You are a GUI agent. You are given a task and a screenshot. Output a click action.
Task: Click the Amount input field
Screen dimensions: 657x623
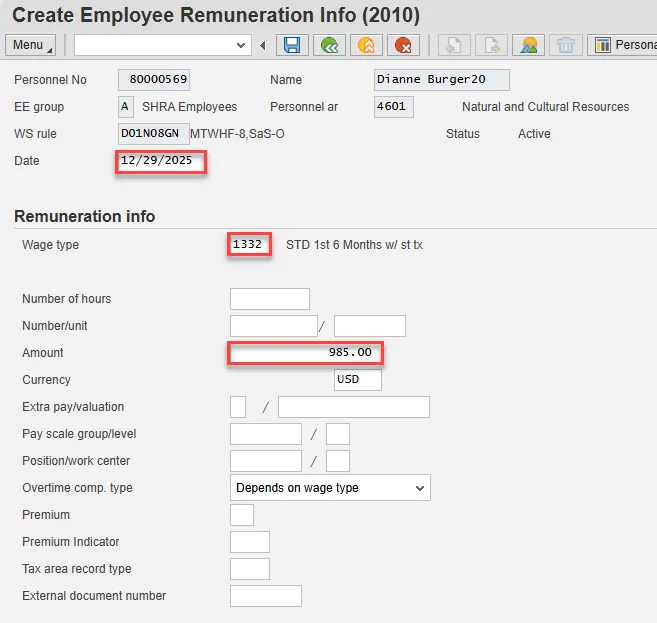(x=305, y=353)
